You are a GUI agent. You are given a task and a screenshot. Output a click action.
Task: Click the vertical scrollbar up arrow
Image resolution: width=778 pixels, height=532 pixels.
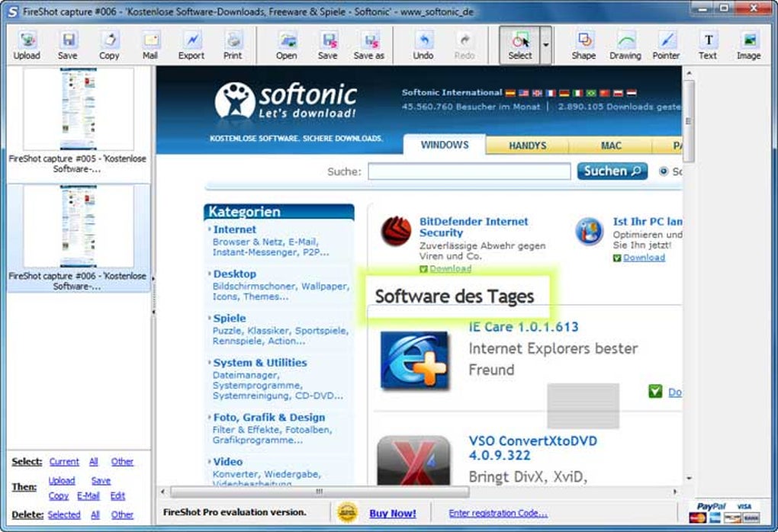click(x=689, y=74)
